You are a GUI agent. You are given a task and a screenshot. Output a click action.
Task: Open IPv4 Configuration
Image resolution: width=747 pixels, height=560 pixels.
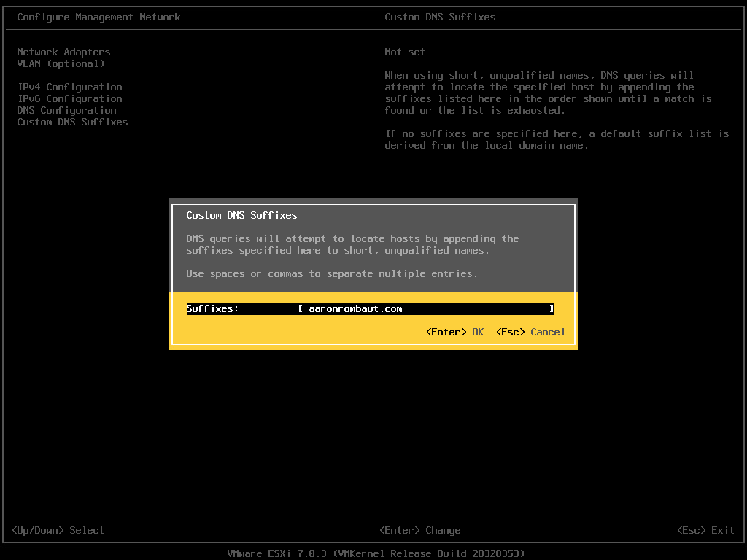[x=69, y=87]
